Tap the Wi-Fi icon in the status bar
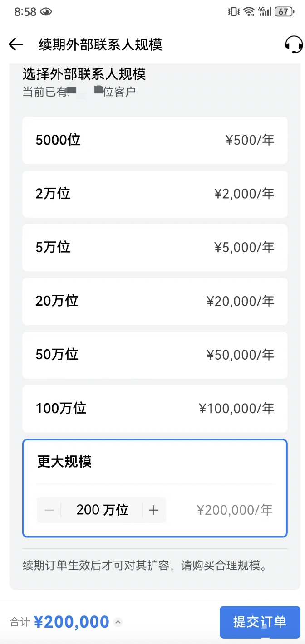 point(249,12)
